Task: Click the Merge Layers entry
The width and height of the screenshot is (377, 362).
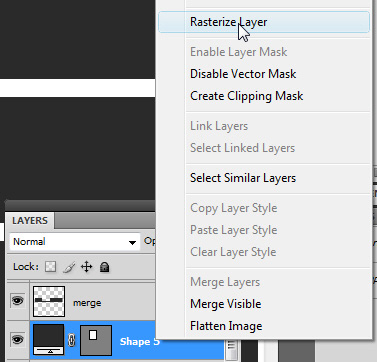Action: tap(225, 282)
